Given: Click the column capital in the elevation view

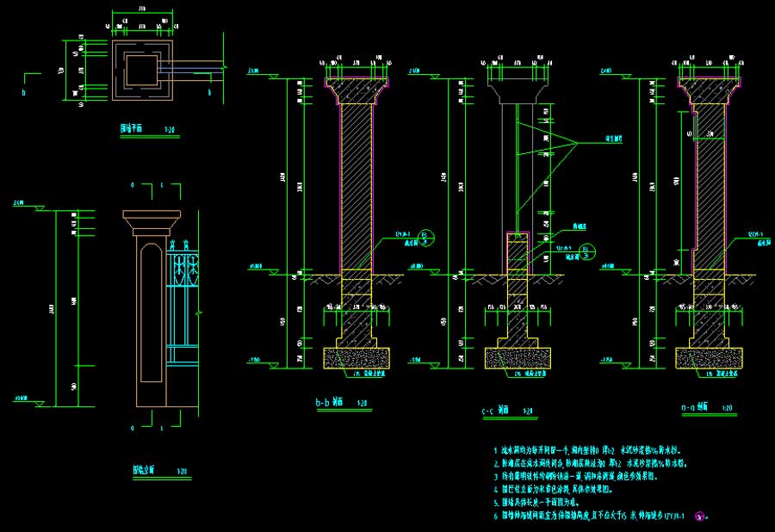Looking at the screenshot, I should coord(152,222).
